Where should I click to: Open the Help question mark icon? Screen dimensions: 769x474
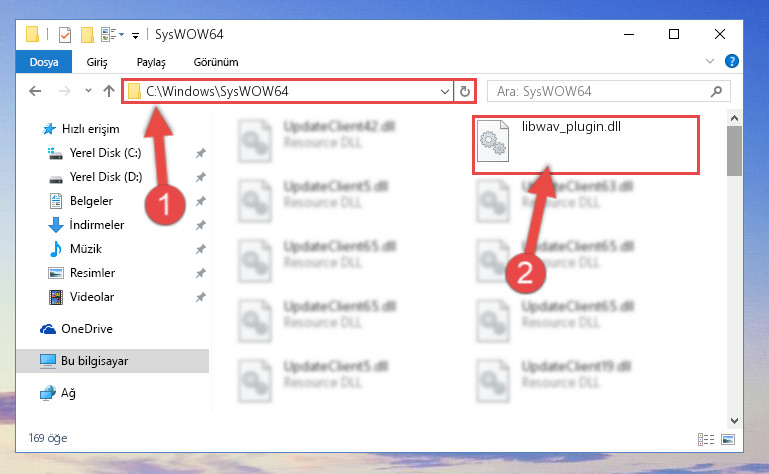[732, 61]
